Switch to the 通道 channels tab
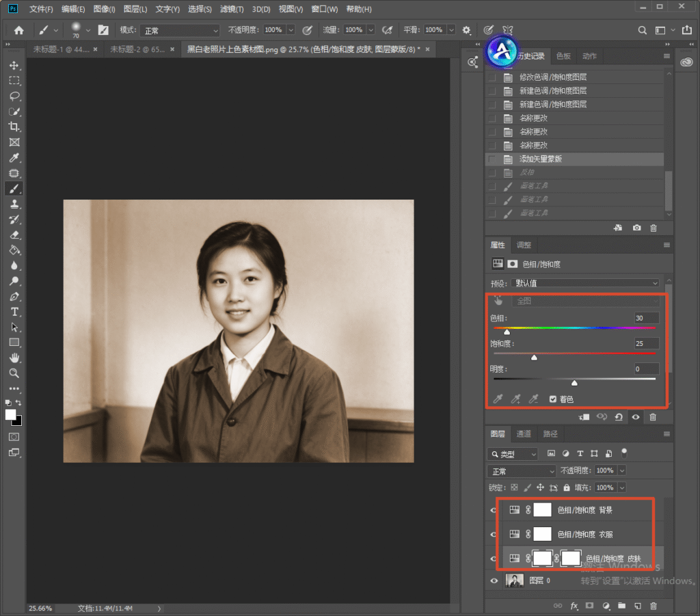Image resolution: width=700 pixels, height=616 pixels. click(x=524, y=434)
